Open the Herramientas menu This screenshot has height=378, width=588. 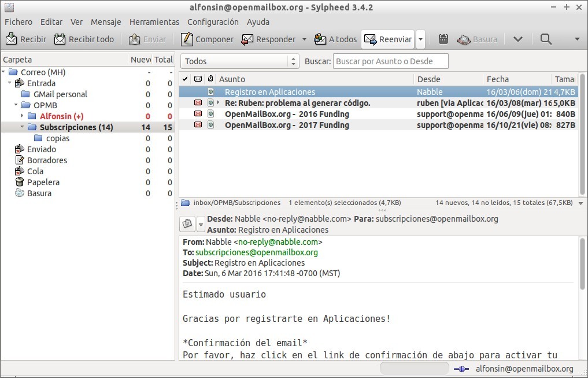click(154, 22)
